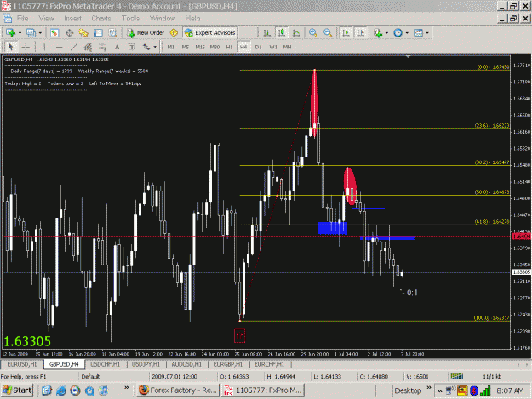Toggle Auto Scroll on the chart
This screenshot has width=532, height=399.
tap(346, 33)
